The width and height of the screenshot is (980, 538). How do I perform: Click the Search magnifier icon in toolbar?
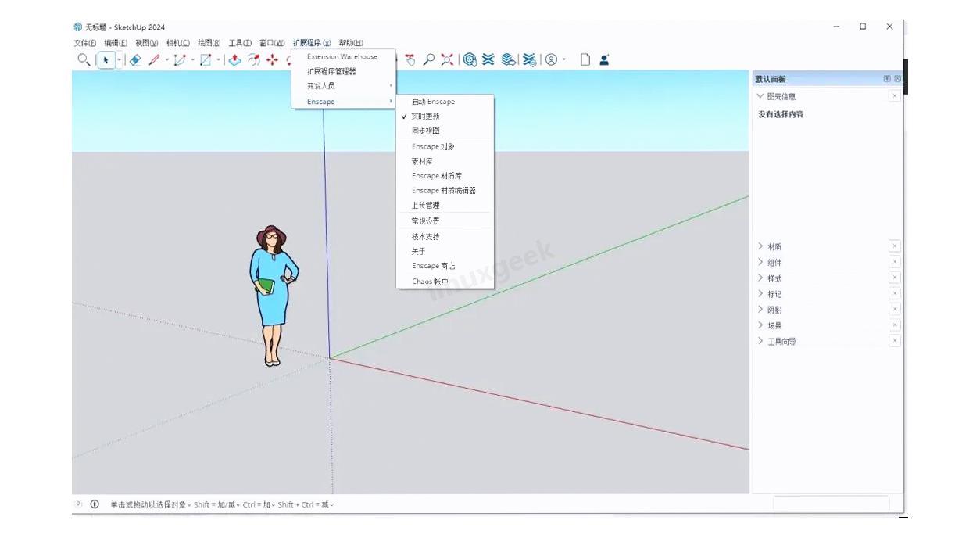[83, 59]
